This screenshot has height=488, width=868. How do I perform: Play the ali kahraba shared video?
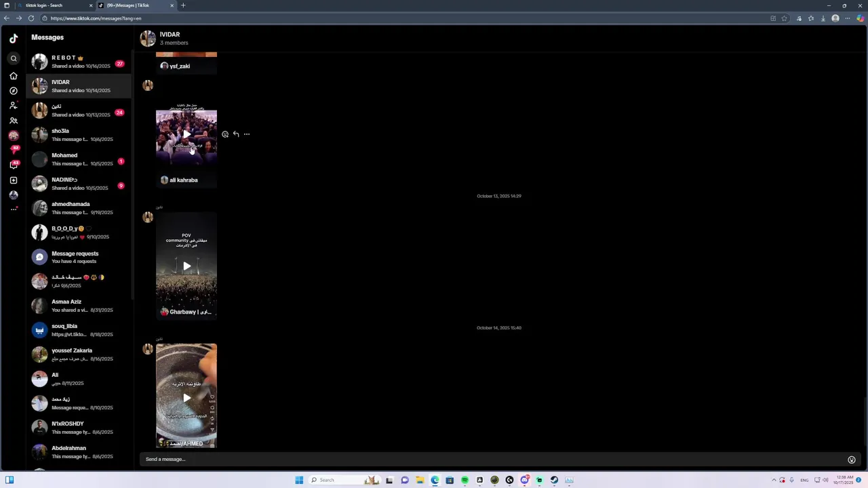pos(186,134)
